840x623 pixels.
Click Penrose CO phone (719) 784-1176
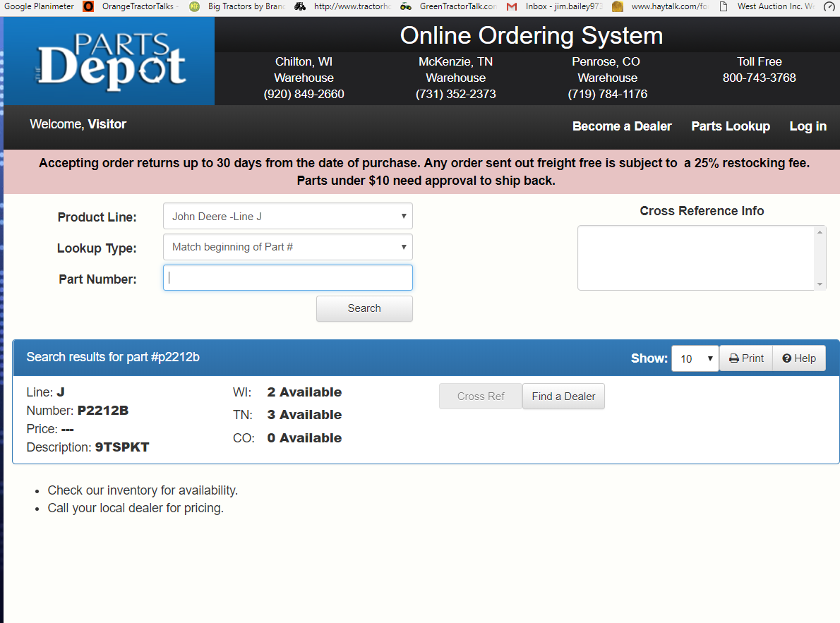(608, 95)
